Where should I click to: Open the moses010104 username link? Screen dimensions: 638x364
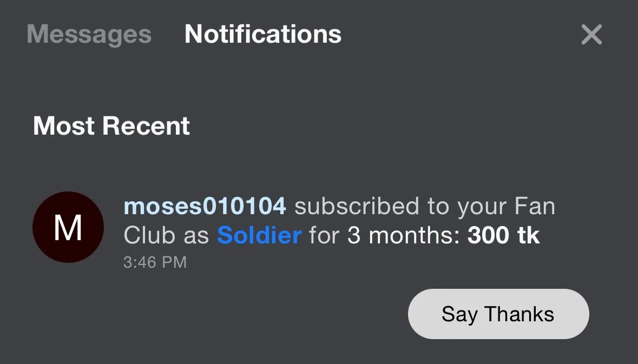(205, 207)
